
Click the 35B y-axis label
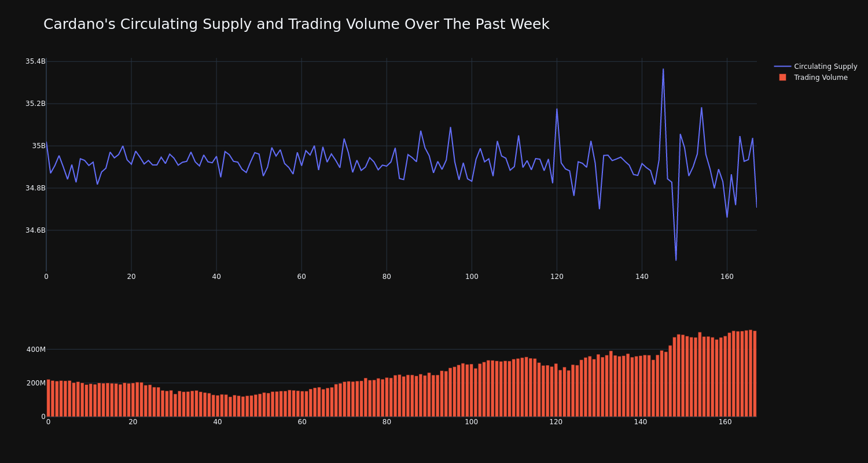coord(39,146)
